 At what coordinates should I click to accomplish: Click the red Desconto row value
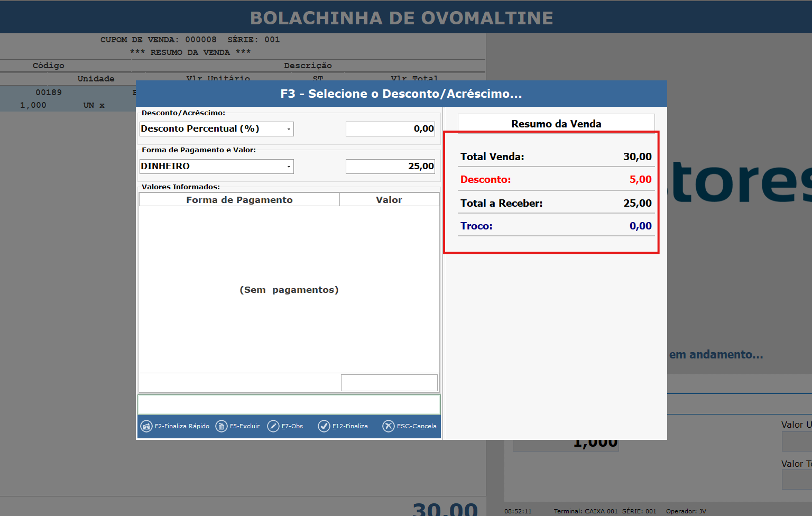640,180
